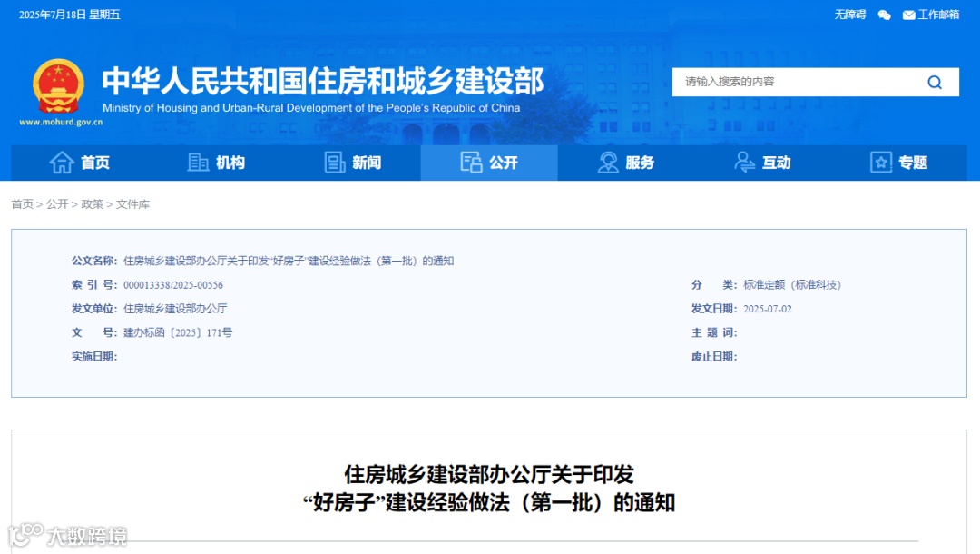Click 首页 in the breadcrumb
Screen dimensions: 980x554
23,204
